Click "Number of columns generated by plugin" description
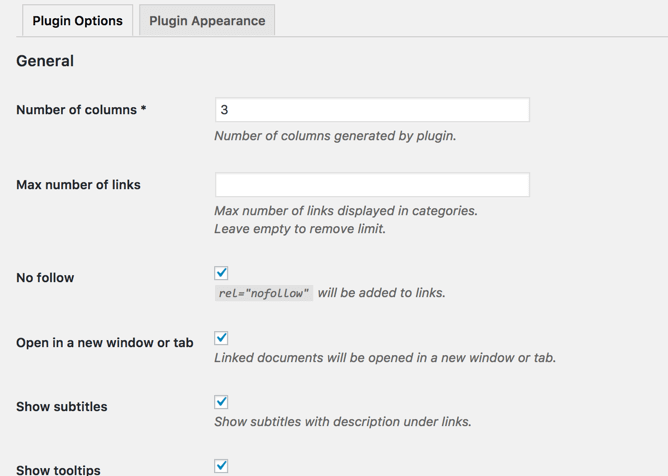Viewport: 668px width, 476px height. pos(335,136)
